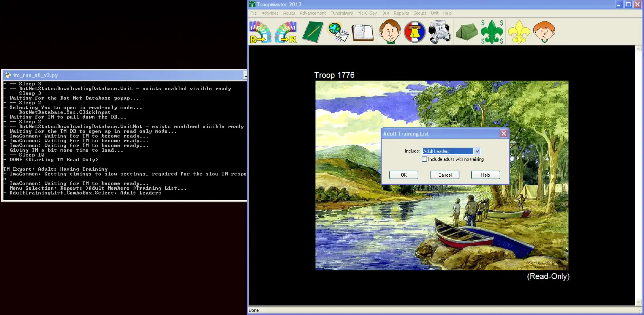The width and height of the screenshot is (644, 315).
Task: Enable Include adults with no training
Action: tap(425, 159)
